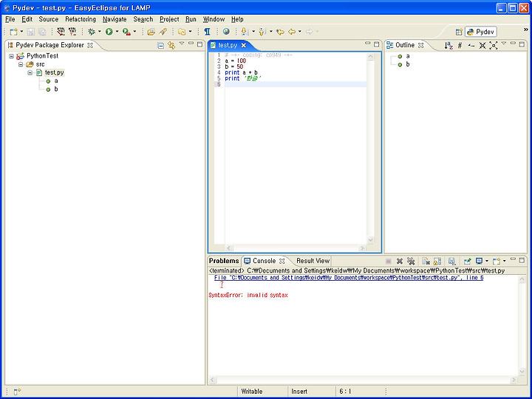Expand all nodes in Outline
532x399 pixels.
coord(494,45)
